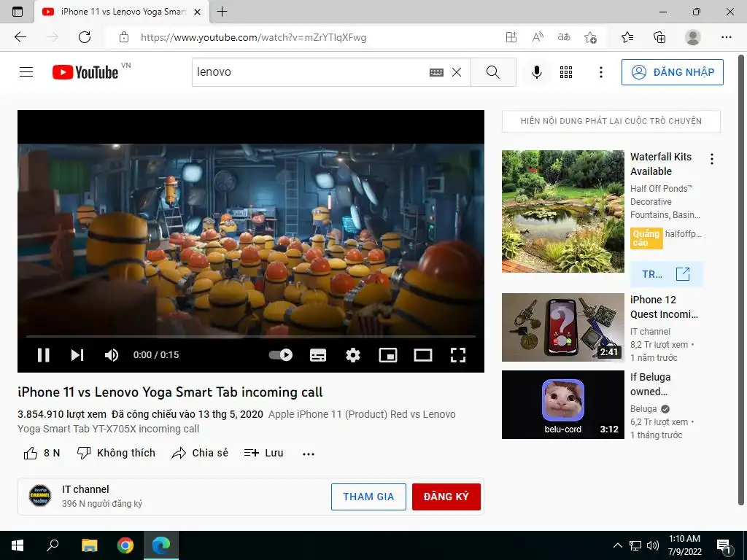Viewport: 747px width, 560px height.
Task: Click the Không thích dislike button
Action: (x=116, y=453)
